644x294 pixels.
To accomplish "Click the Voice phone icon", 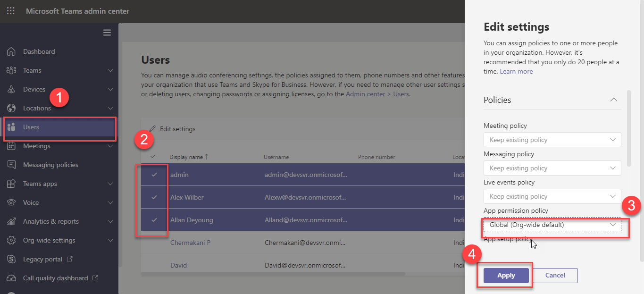I will [11, 202].
